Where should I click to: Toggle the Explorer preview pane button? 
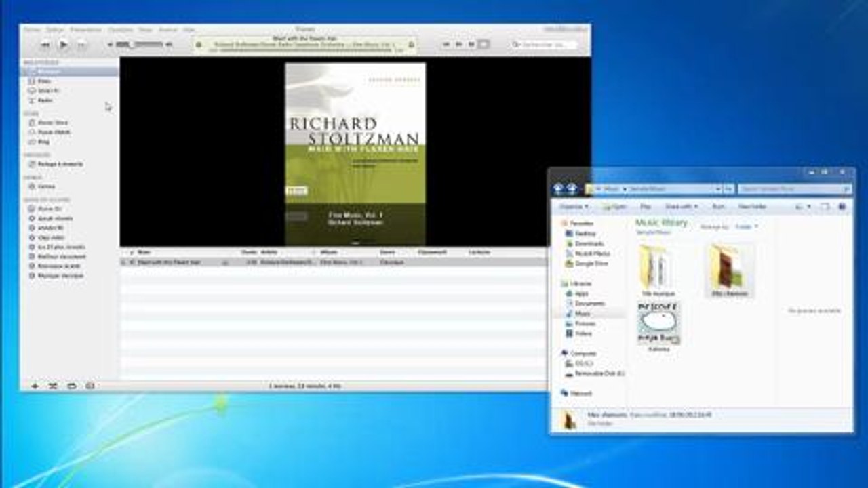pos(825,206)
